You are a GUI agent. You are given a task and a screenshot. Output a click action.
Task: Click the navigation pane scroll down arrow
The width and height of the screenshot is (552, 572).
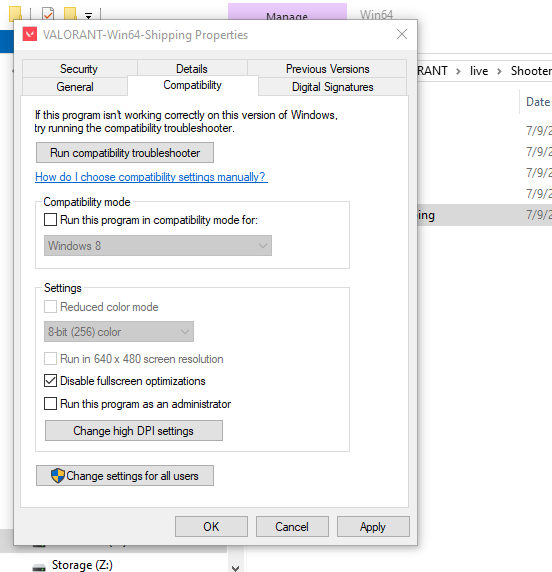tap(236, 568)
